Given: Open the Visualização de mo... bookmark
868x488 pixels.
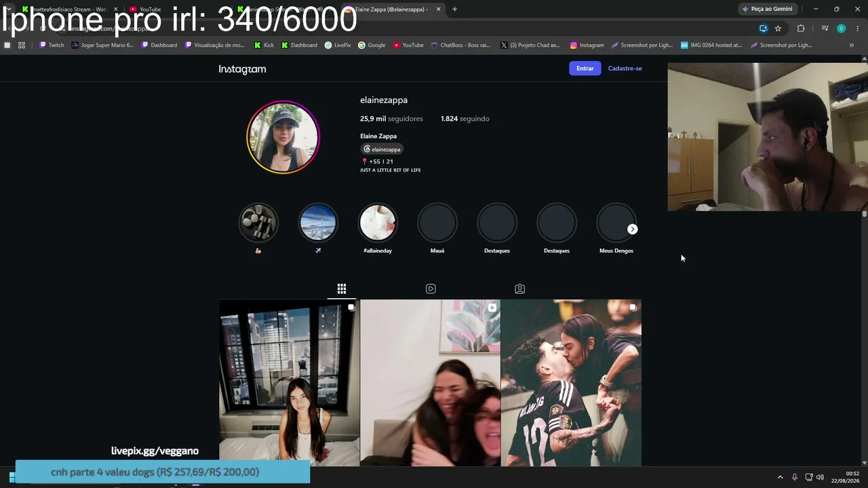Looking at the screenshot, I should [x=214, y=45].
